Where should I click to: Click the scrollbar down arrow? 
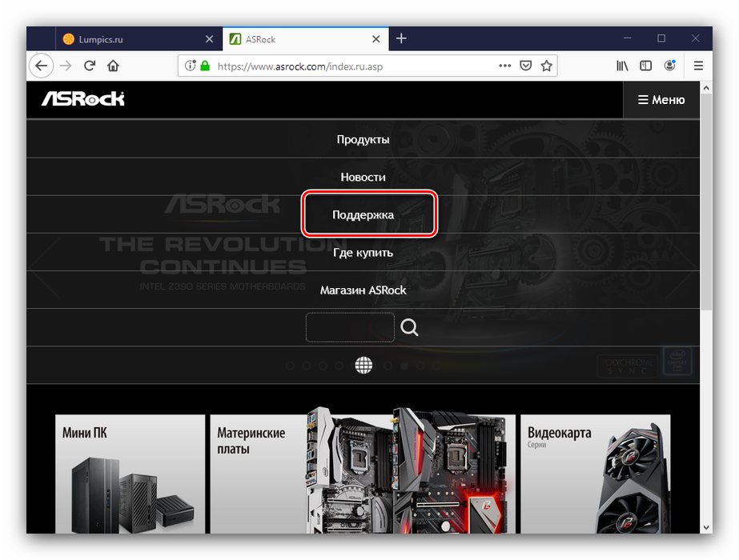tap(705, 527)
